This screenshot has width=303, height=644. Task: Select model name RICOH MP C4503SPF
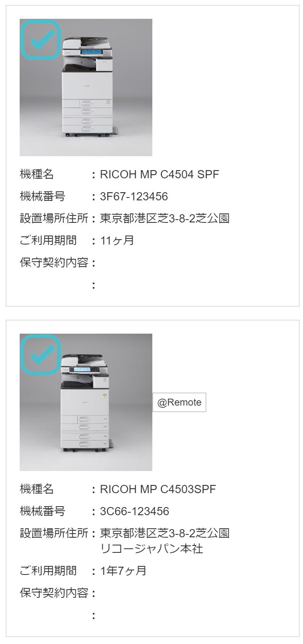(x=158, y=489)
